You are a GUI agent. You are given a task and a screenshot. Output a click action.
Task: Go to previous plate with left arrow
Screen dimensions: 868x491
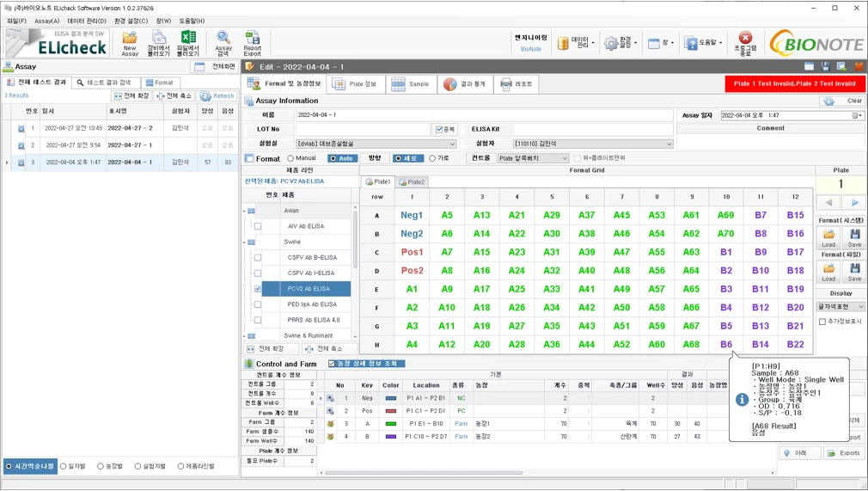(828, 202)
